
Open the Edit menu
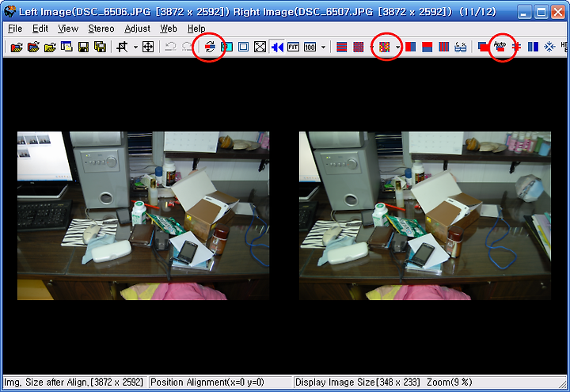(40, 29)
